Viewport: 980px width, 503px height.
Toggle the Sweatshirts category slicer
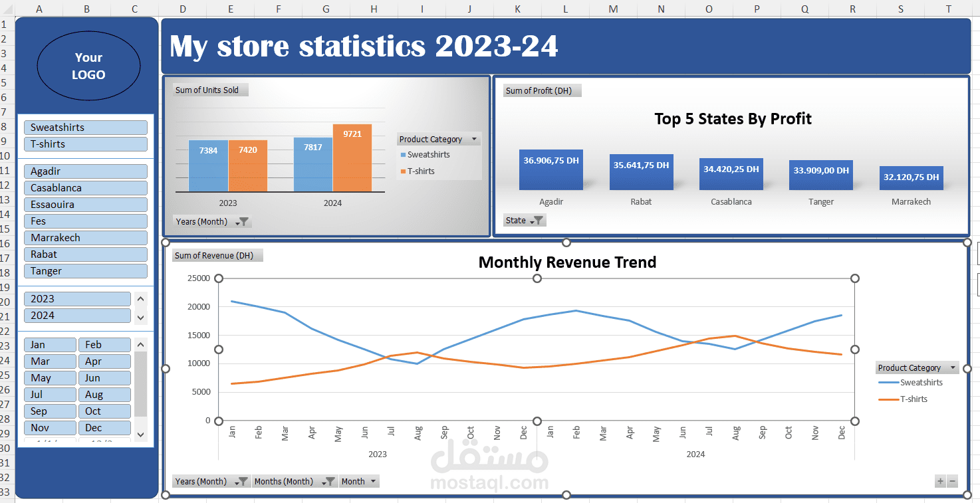click(85, 127)
